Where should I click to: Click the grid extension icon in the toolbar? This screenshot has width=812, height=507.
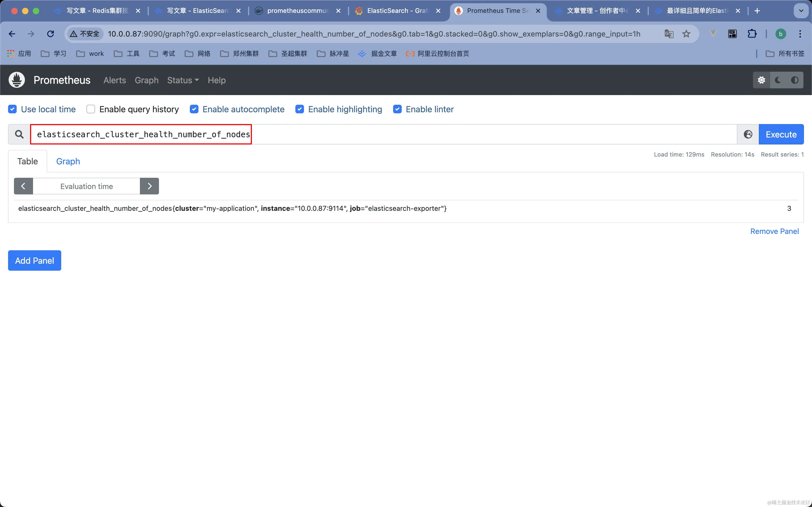pyautogui.click(x=733, y=34)
